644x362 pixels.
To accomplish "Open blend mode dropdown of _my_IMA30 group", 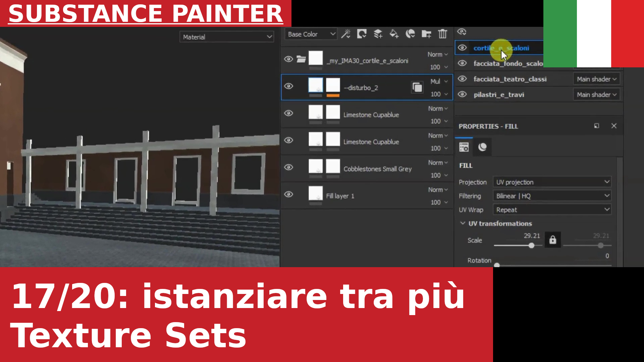I will coord(438,54).
